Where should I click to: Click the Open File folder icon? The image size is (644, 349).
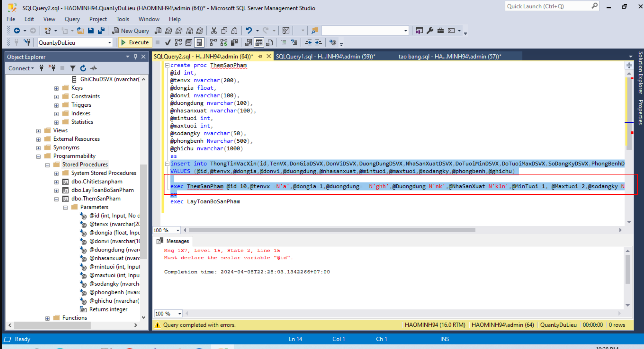[80, 31]
